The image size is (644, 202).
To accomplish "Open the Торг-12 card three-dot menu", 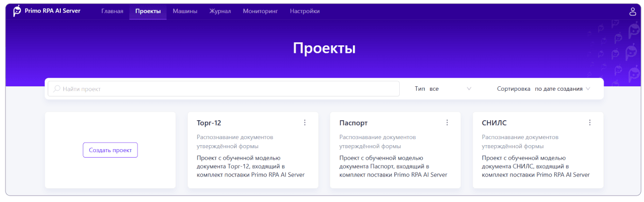I will click(305, 123).
